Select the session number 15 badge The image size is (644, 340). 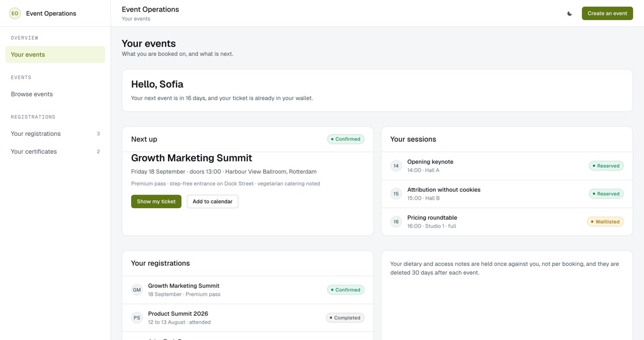pos(396,194)
